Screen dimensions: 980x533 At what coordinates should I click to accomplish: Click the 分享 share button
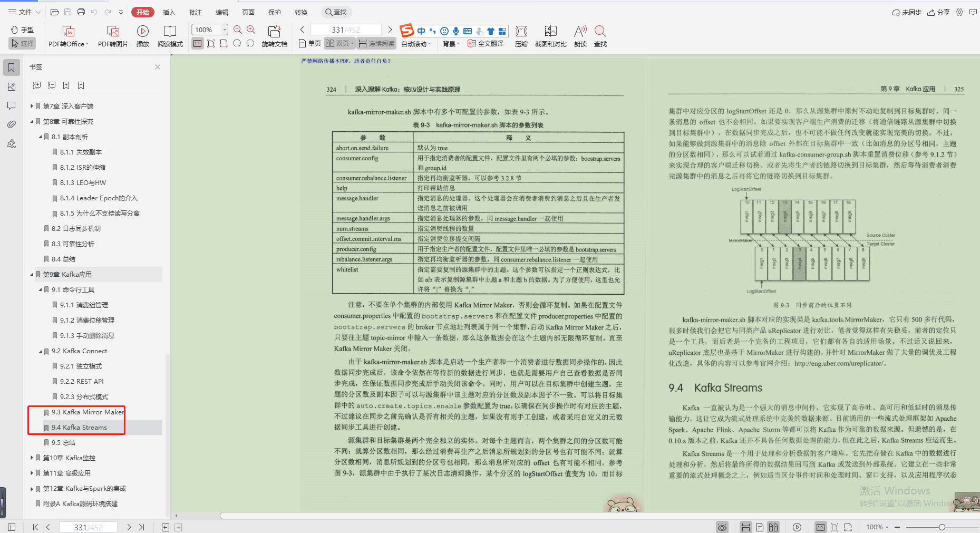(x=938, y=12)
